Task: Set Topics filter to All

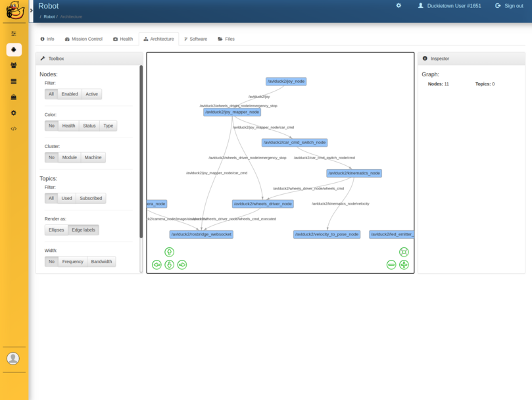Action: [51, 198]
